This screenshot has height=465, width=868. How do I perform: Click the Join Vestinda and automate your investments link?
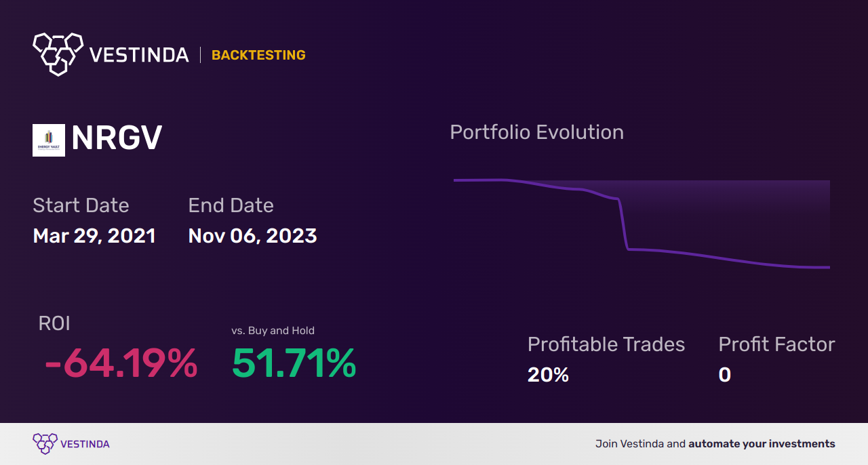coord(715,444)
